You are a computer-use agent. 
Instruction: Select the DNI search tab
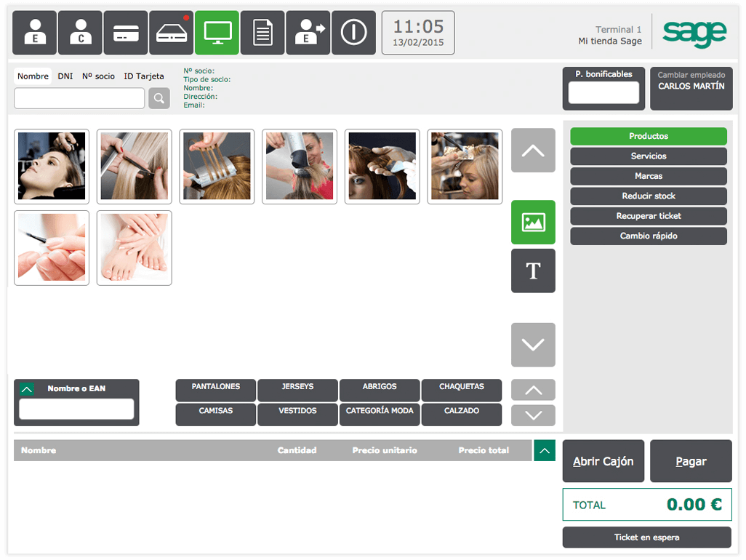(65, 76)
